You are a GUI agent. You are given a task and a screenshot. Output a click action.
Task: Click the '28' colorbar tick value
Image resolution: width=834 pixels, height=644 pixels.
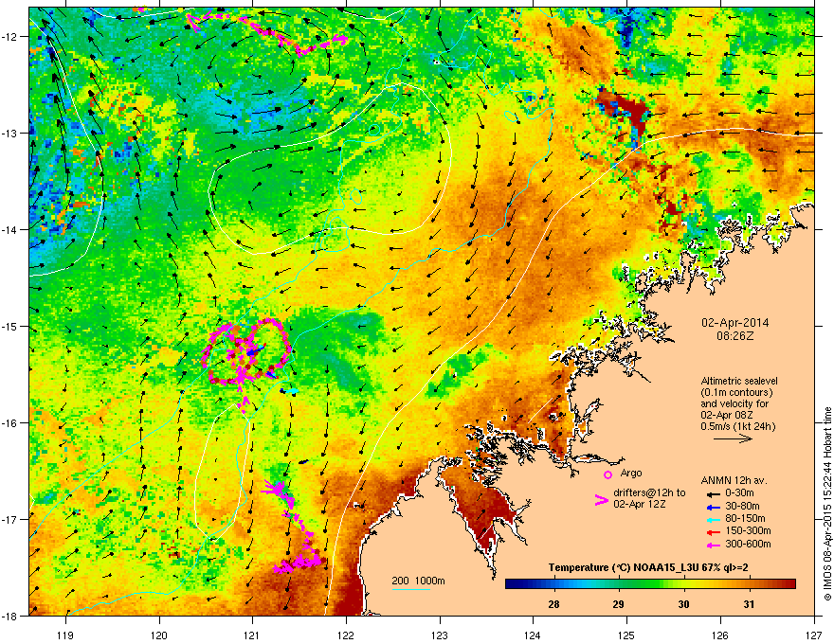coord(553,604)
